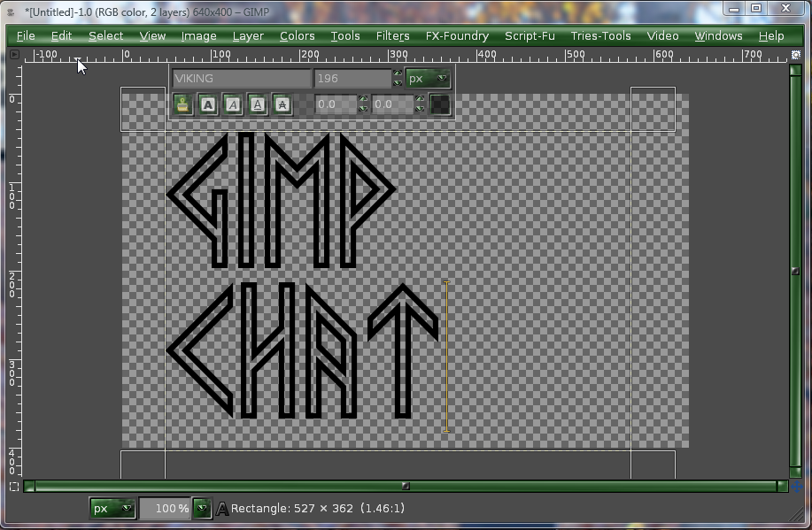The image size is (812, 530).
Task: Open the Script-Fu menu
Action: click(530, 35)
